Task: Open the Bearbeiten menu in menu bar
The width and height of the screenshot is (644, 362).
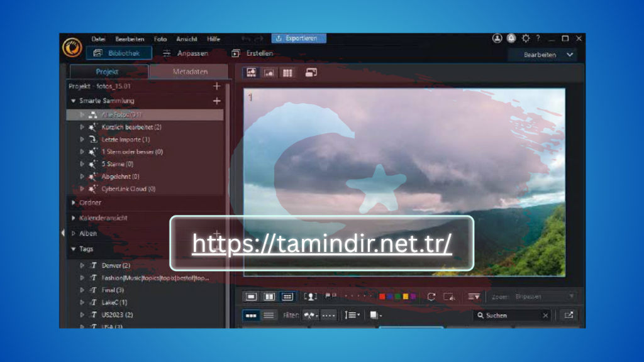Action: [x=130, y=39]
